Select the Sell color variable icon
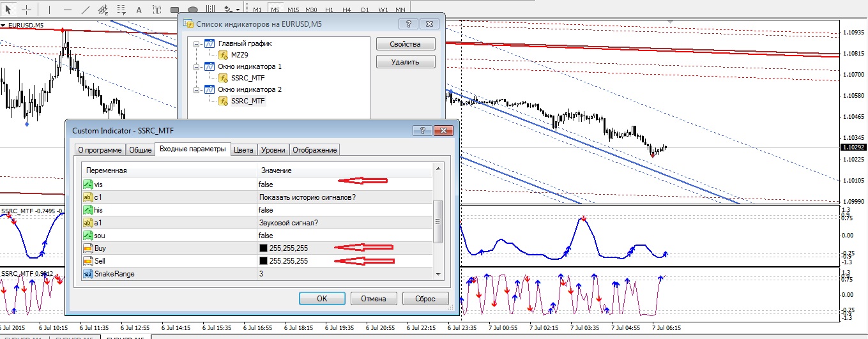The height and width of the screenshot is (339, 868). point(88,260)
